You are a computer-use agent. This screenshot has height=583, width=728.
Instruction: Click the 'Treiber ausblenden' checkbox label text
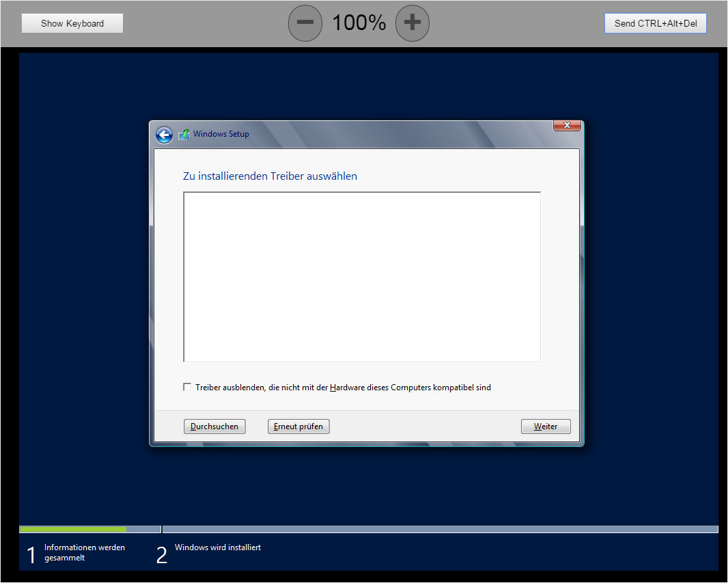pos(343,388)
